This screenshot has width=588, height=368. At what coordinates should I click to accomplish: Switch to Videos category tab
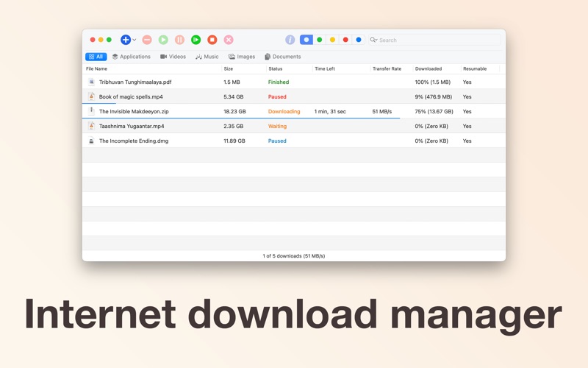click(x=173, y=57)
